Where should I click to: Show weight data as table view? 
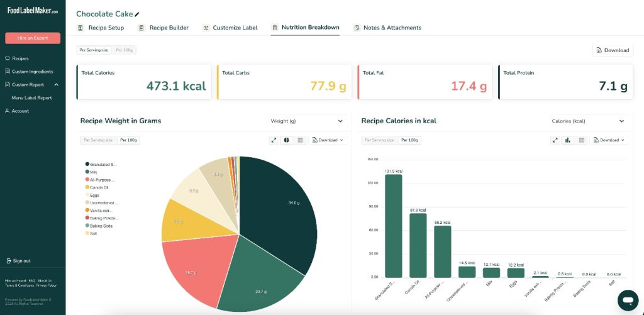(300, 140)
